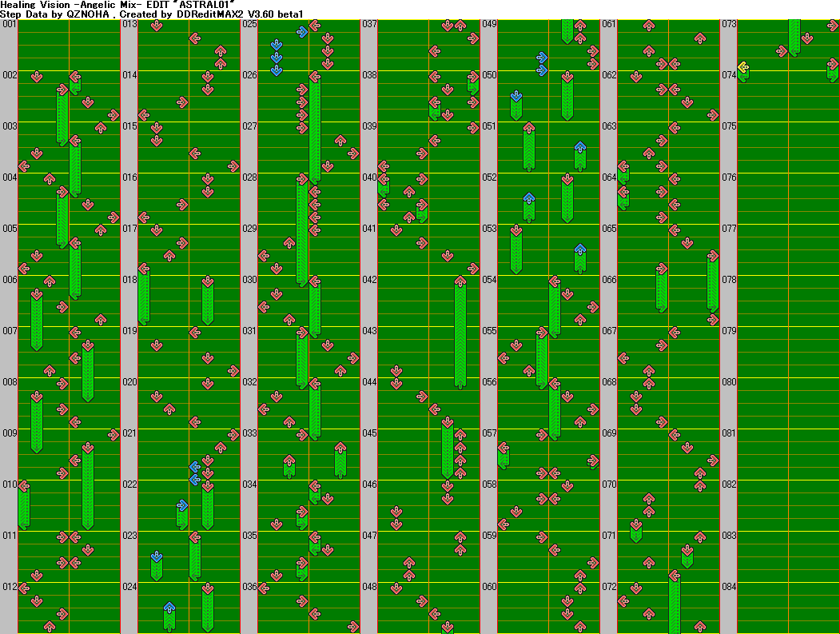
Task: Select measure number 080
Action: point(729,382)
